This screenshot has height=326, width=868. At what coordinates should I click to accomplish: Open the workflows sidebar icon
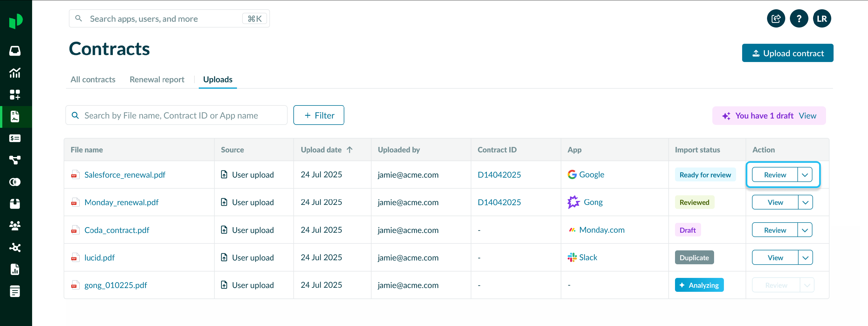[15, 160]
